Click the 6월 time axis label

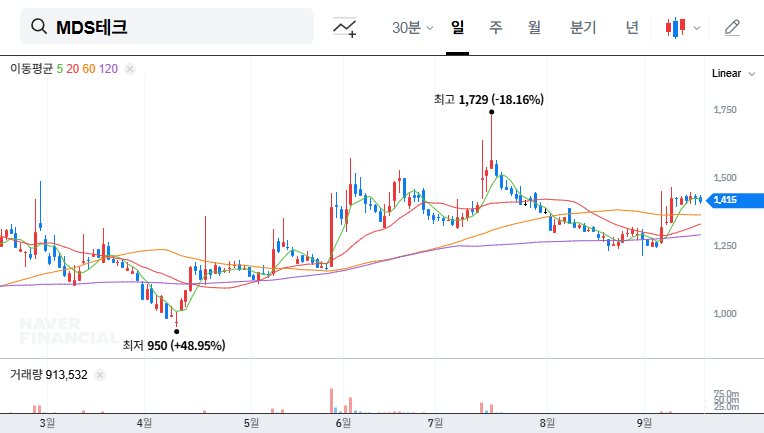(343, 423)
